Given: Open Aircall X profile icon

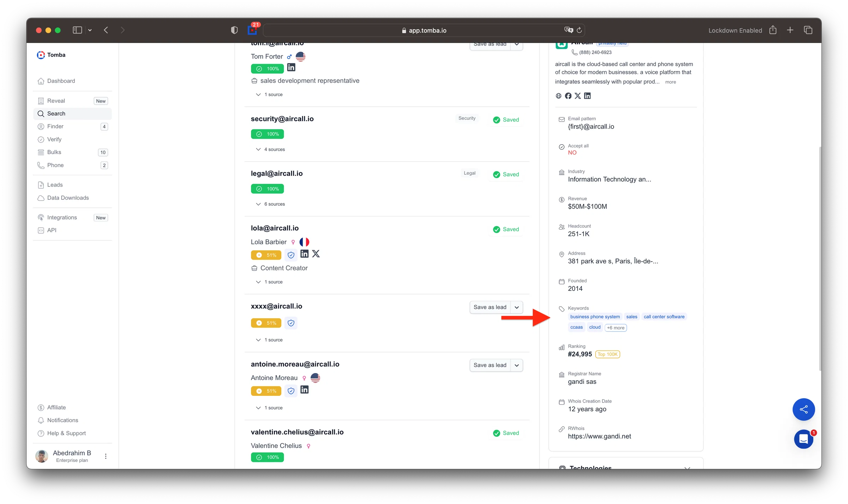Looking at the screenshot, I should pyautogui.click(x=578, y=96).
